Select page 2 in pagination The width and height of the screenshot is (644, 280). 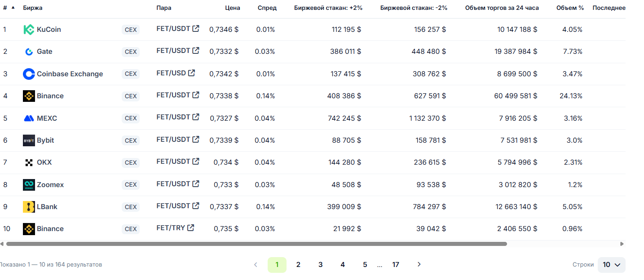point(298,265)
